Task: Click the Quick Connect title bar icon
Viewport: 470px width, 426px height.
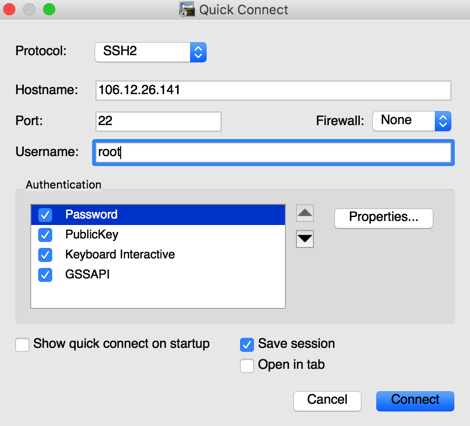Action: click(187, 9)
